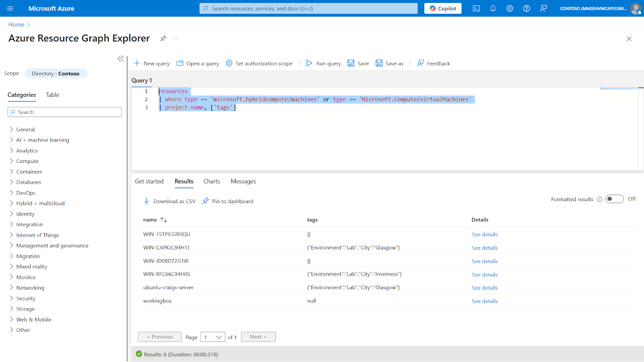Create a New query

click(x=152, y=64)
